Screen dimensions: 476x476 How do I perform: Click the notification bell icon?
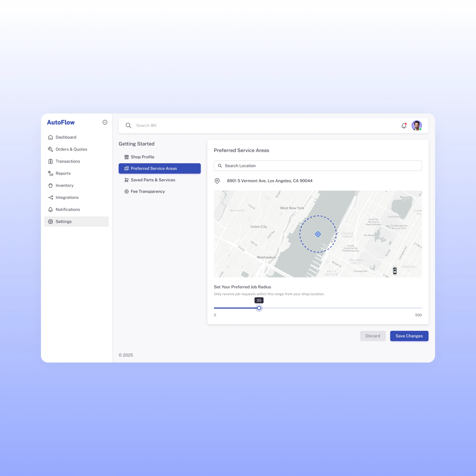[404, 126]
